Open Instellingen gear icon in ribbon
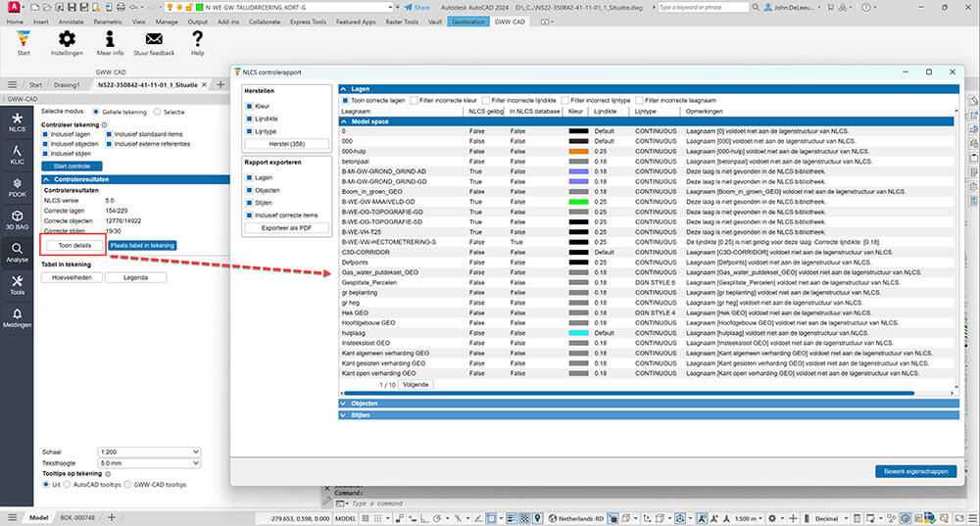 pos(67,39)
